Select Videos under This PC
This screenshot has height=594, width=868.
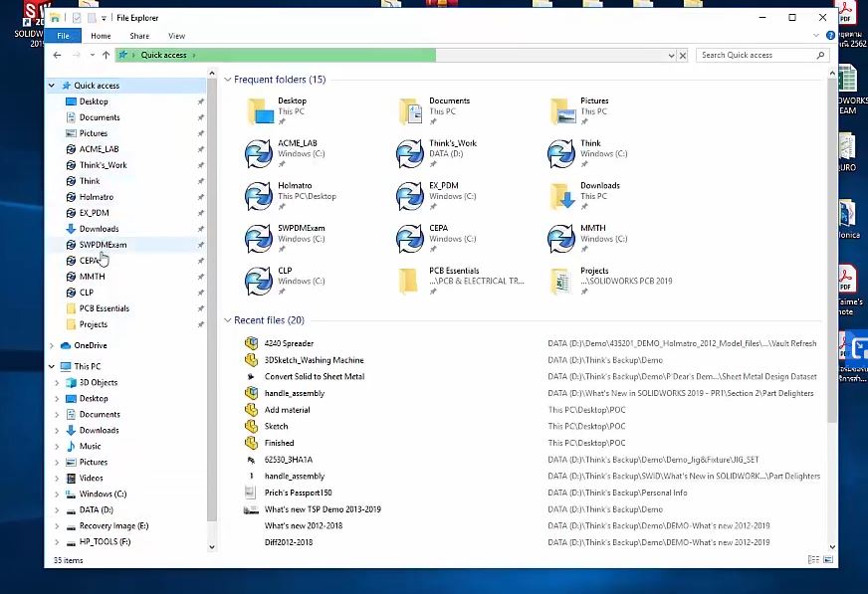point(91,478)
